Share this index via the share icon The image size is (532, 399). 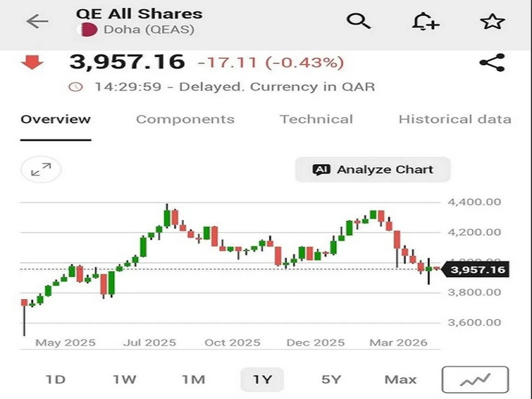pos(492,63)
